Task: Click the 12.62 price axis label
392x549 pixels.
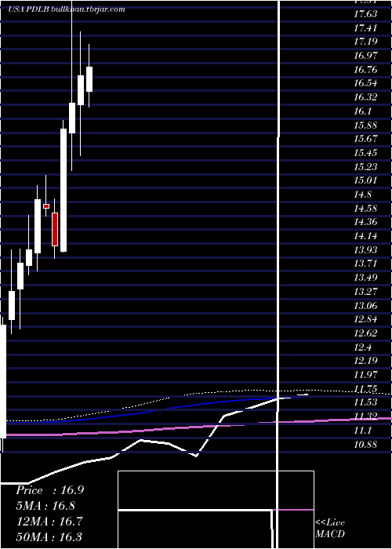Action: (365, 333)
